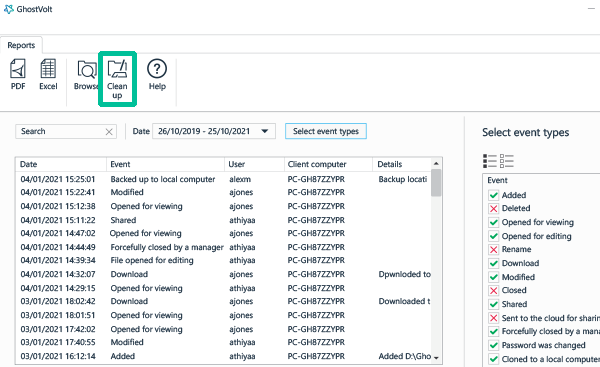Click the GhostVolt logo in title bar
600x367 pixels.
point(8,9)
